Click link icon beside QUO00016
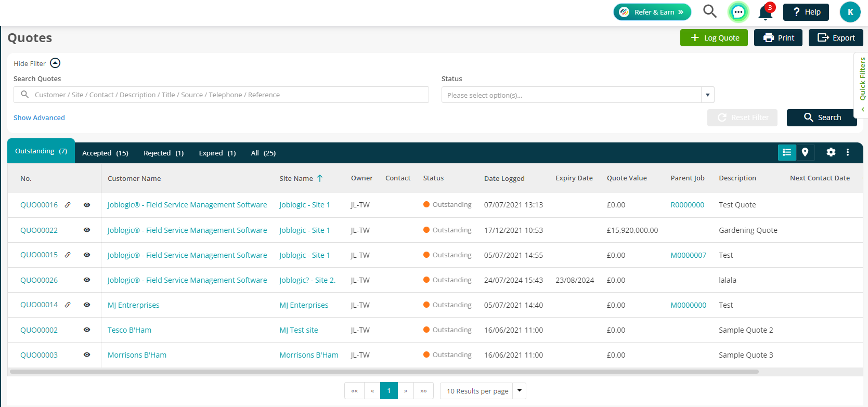This screenshot has height=407, width=868. pos(68,205)
